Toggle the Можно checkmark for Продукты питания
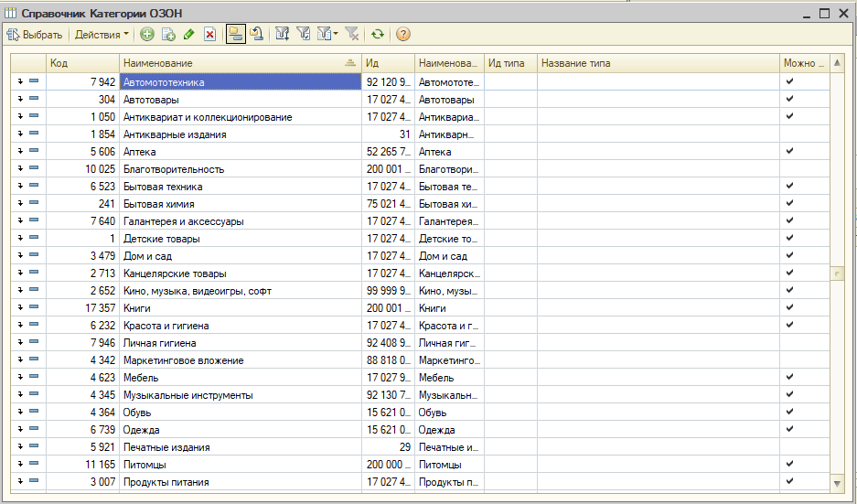This screenshot has width=857, height=504. [x=789, y=481]
